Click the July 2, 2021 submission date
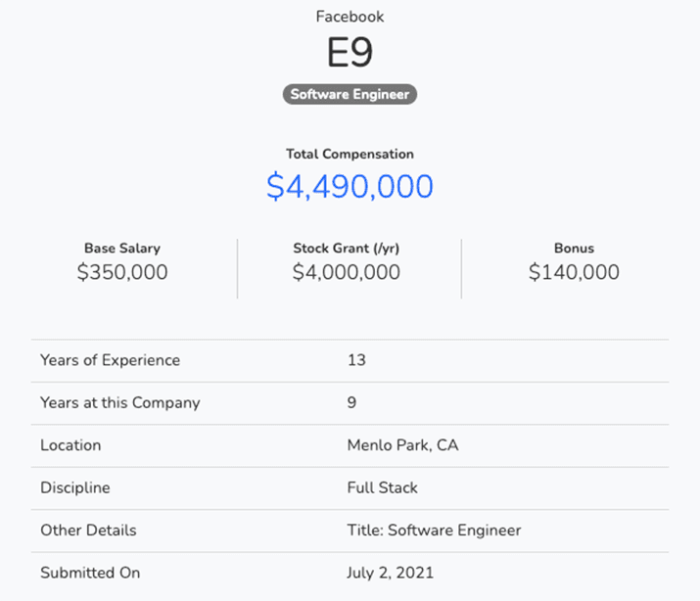The height and width of the screenshot is (601, 700). [x=390, y=573]
